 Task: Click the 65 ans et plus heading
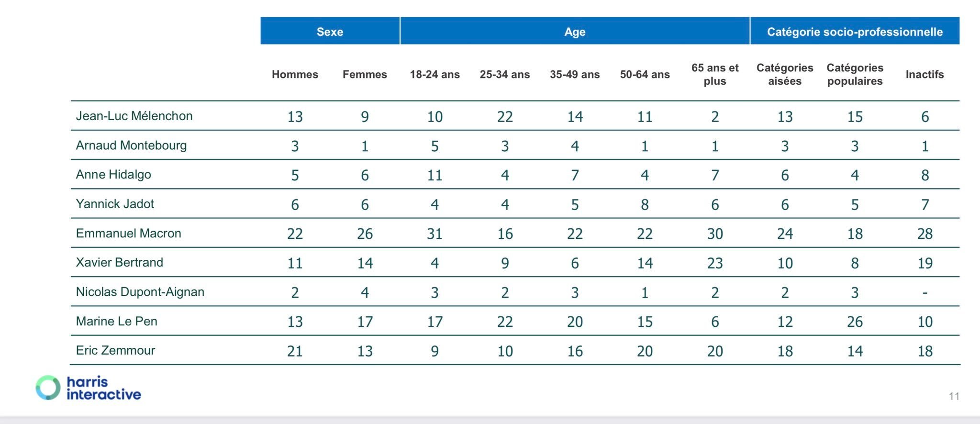pyautogui.click(x=715, y=74)
